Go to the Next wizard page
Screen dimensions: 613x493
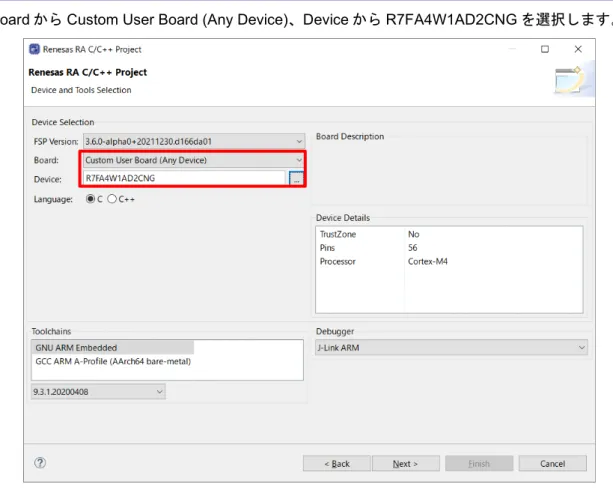[405, 464]
